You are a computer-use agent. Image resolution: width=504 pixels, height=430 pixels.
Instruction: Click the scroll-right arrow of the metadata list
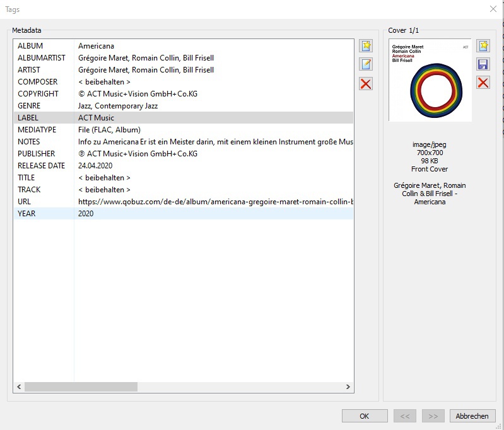click(348, 386)
